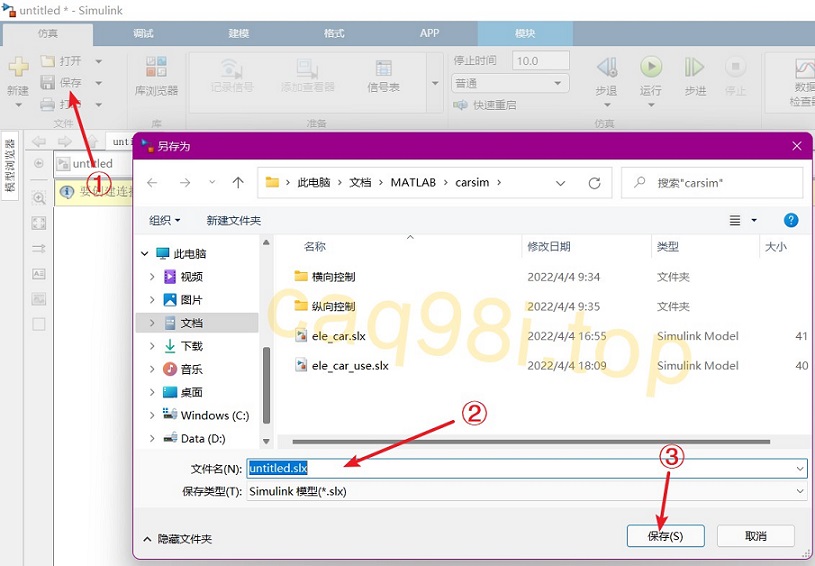815x566 pixels.
Task: Click the refresh icon beside address bar
Action: pos(594,183)
